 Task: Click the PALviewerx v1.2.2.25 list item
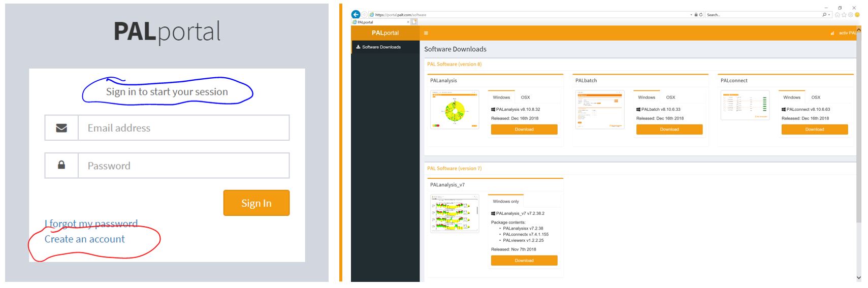524,240
